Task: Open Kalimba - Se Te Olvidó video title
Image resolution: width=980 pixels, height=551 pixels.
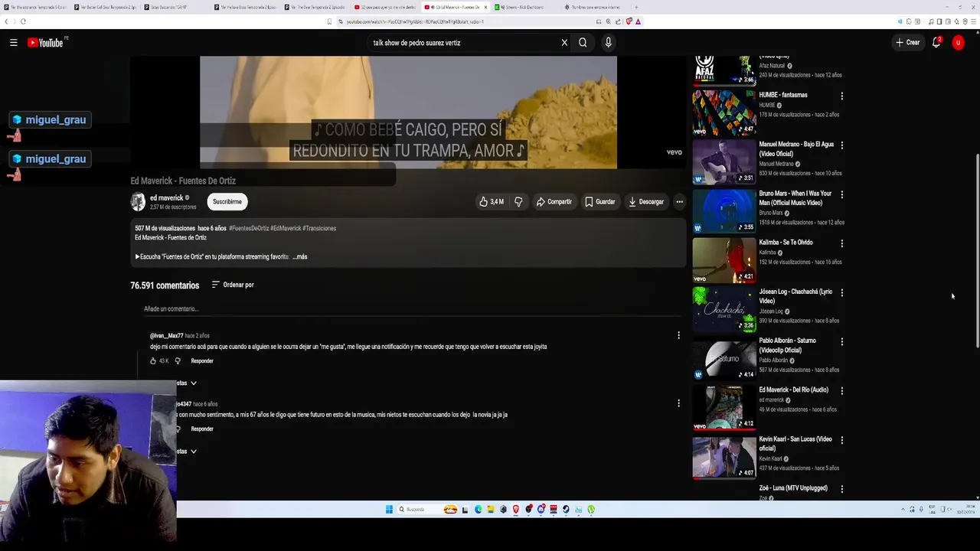Action: pyautogui.click(x=786, y=243)
